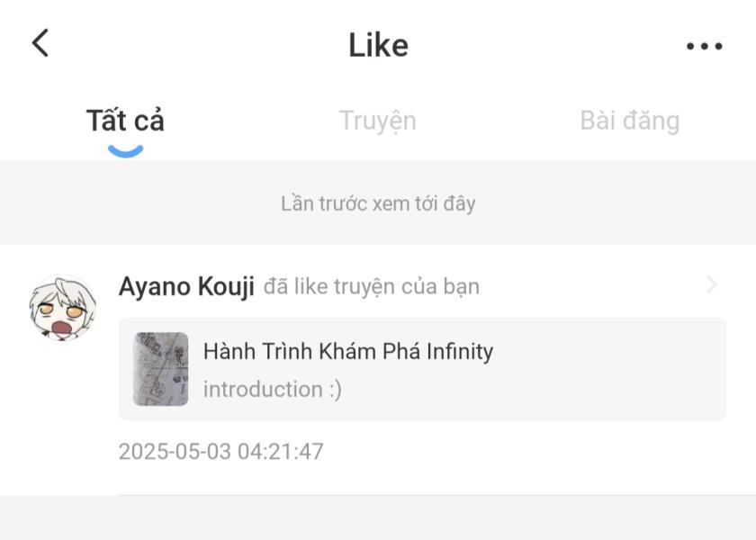756x540 pixels.
Task: Click empty grey area below the notification
Action: (x=378, y=518)
